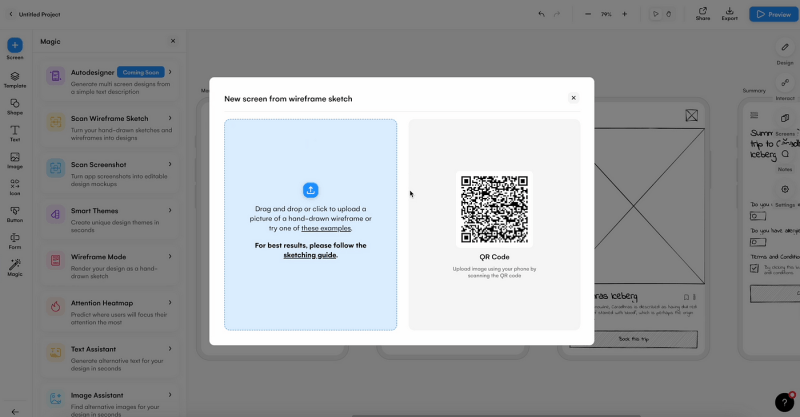Open the 79% zoom level value
Screen dimensions: 800x417
pyautogui.click(x=606, y=14)
